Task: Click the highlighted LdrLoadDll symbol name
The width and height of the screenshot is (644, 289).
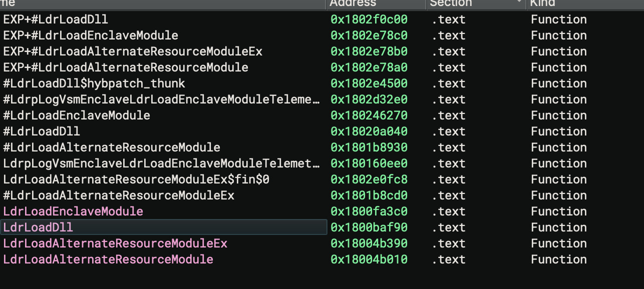Action: click(x=38, y=227)
